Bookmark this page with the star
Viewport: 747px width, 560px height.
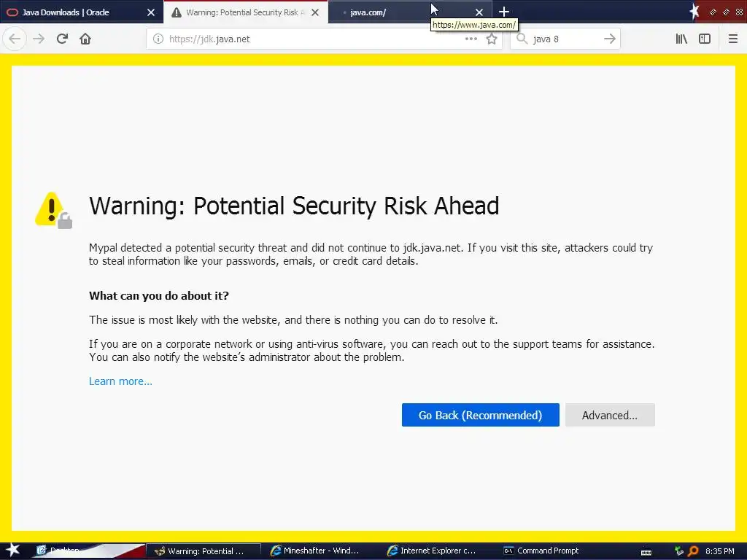492,39
